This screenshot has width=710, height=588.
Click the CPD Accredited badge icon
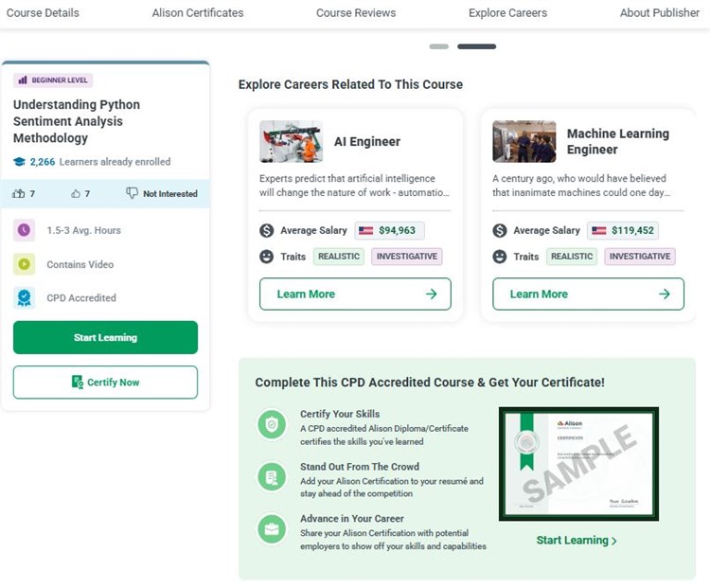point(24,297)
